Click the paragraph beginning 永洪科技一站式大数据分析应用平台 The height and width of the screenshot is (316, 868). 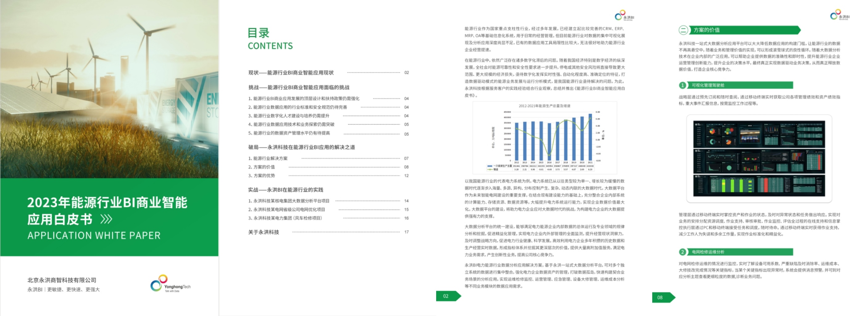coord(759,56)
